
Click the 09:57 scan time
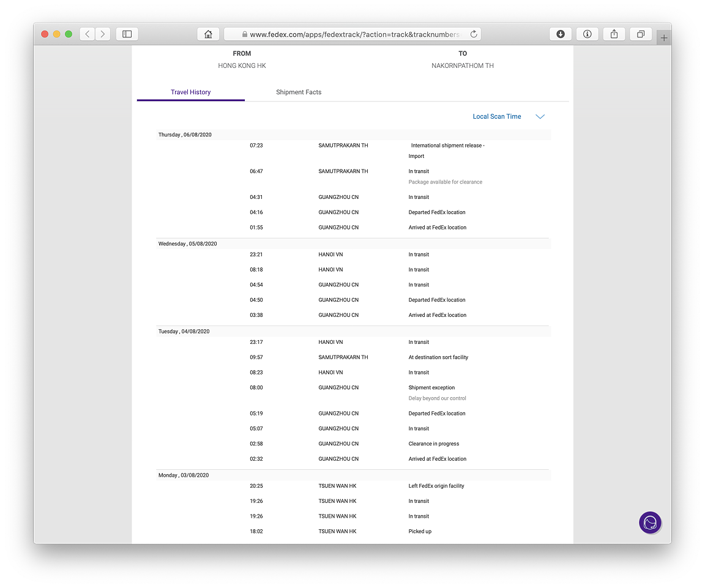tap(256, 357)
